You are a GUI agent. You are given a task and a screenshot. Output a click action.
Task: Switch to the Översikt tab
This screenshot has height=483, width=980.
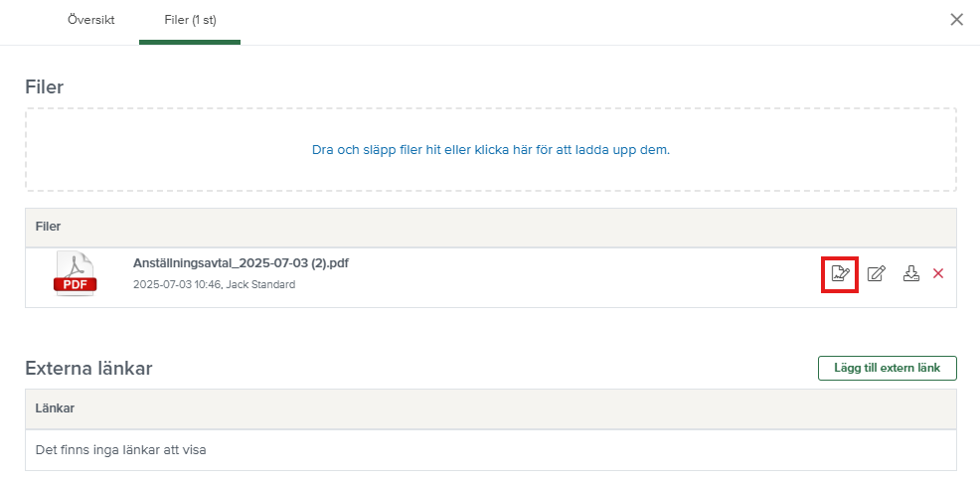point(90,20)
